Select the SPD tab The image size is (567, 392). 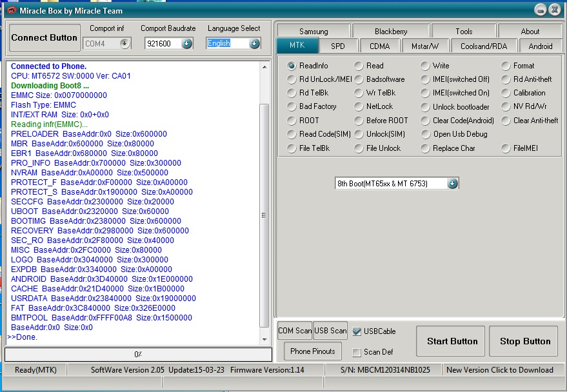[x=338, y=46]
